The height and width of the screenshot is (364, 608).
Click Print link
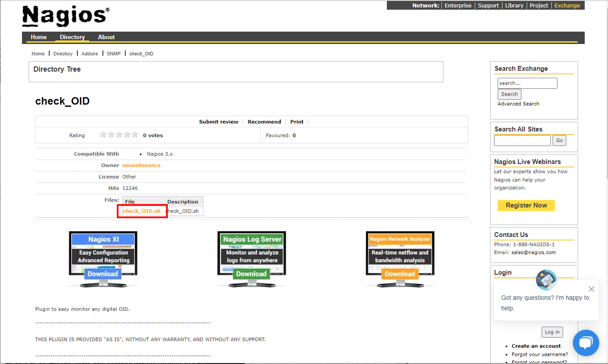pyautogui.click(x=297, y=122)
